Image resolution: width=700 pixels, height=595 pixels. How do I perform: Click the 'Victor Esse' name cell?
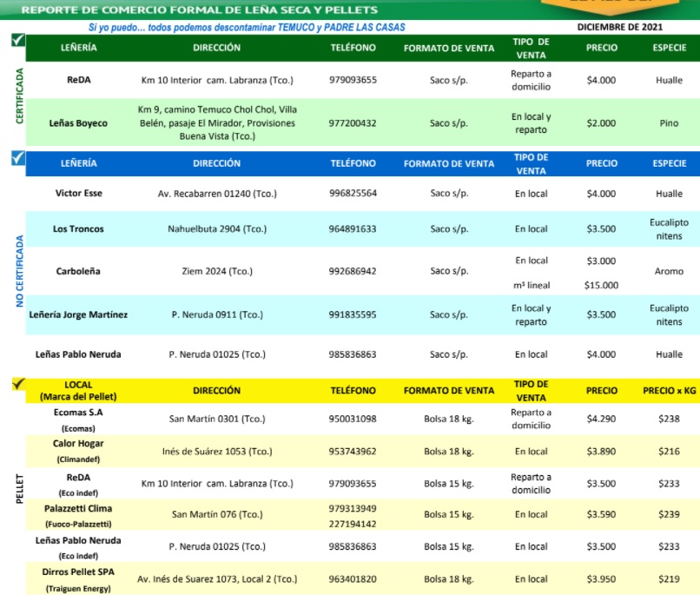point(78,194)
